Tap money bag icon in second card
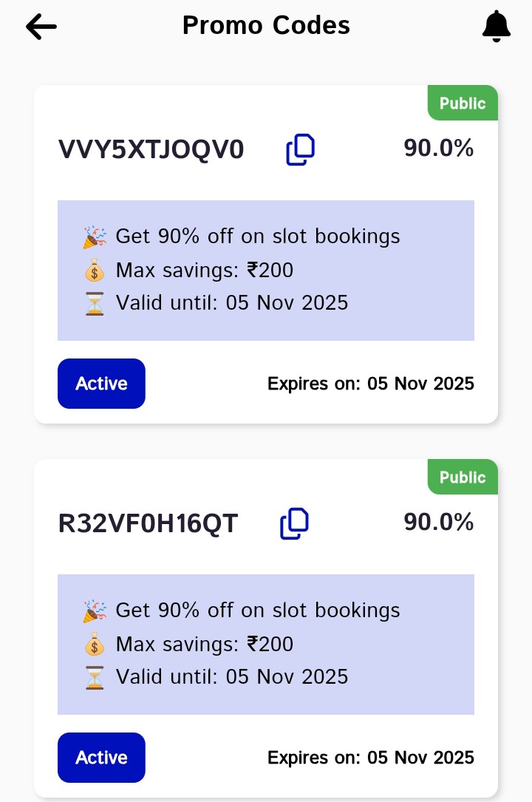This screenshot has height=802, width=532. pos(95,645)
